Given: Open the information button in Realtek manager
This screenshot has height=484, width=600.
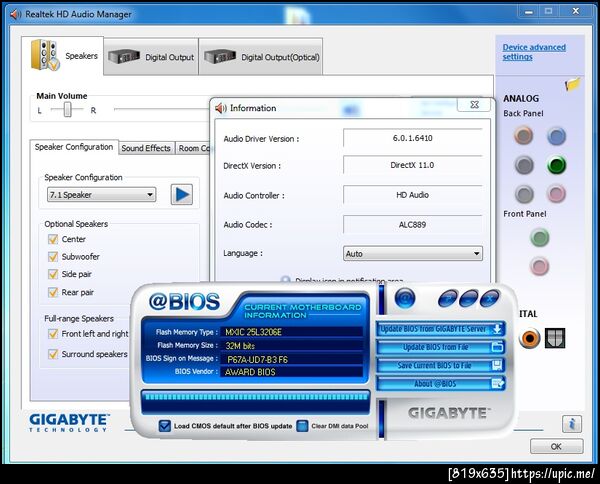Looking at the screenshot, I should [572, 424].
